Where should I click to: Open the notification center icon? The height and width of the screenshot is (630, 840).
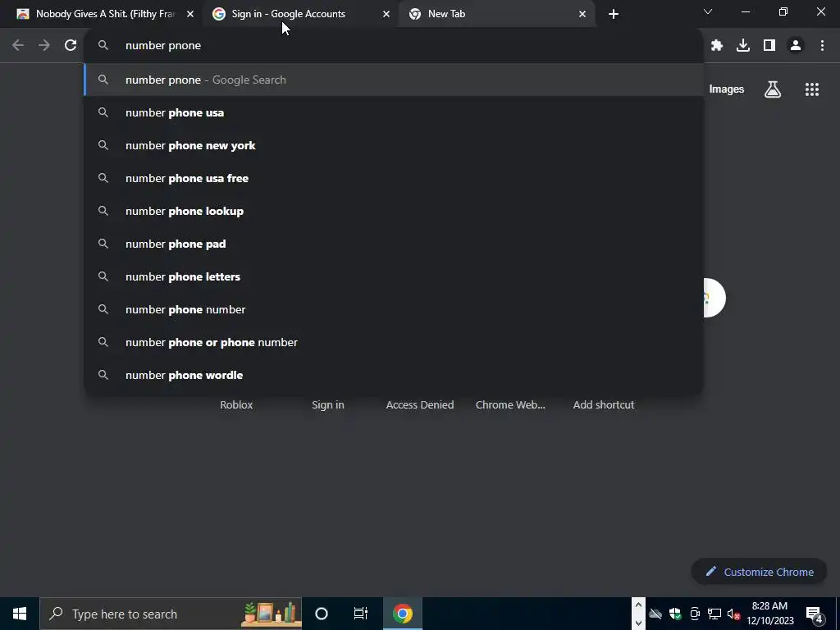coord(814,614)
